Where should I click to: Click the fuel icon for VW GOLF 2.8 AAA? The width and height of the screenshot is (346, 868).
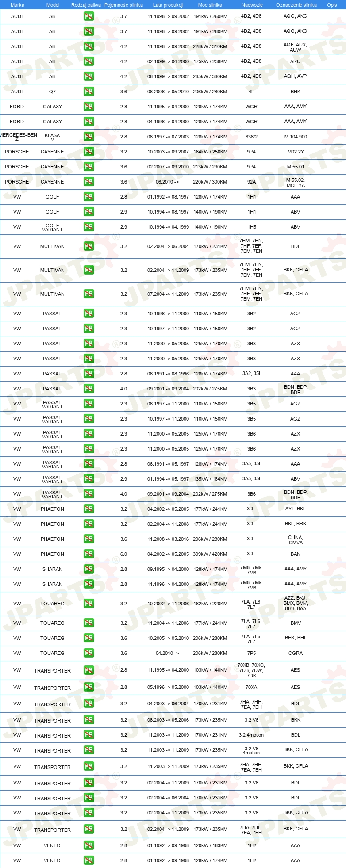click(88, 197)
